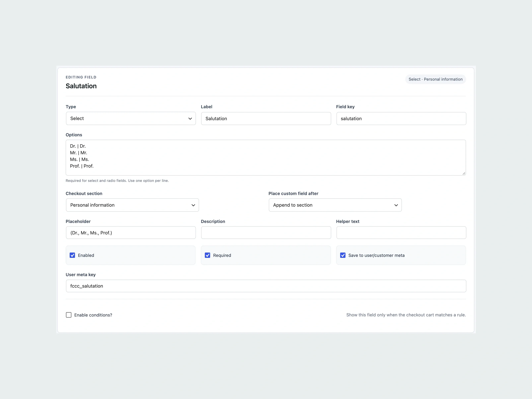Click the Label input containing Salutation
The height and width of the screenshot is (399, 532).
point(266,119)
